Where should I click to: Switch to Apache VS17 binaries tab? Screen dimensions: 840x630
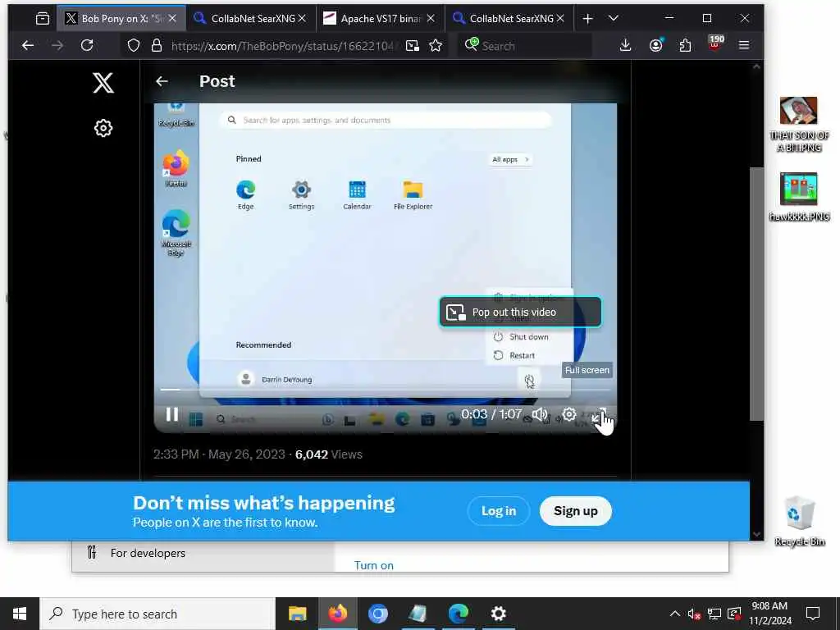pyautogui.click(x=380, y=19)
